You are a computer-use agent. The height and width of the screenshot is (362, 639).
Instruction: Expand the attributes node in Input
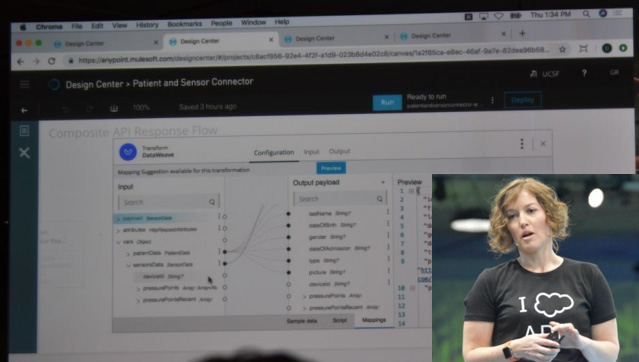click(118, 231)
